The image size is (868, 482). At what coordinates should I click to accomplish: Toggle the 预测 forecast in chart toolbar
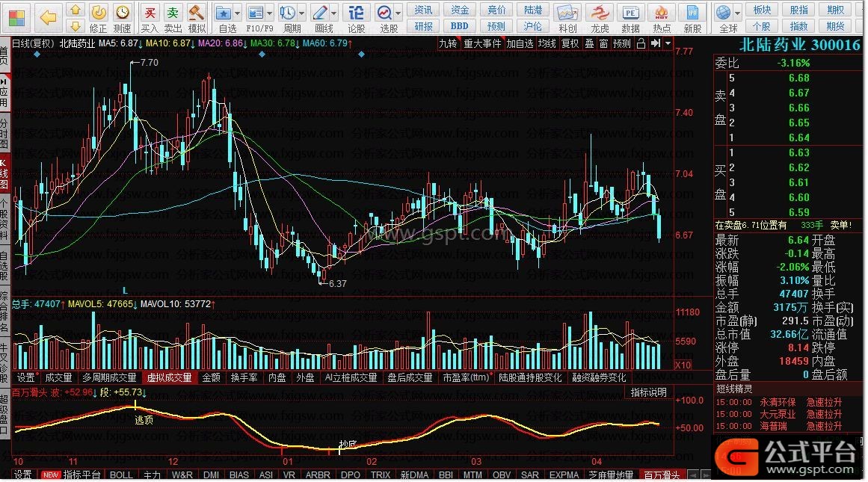tap(622, 43)
